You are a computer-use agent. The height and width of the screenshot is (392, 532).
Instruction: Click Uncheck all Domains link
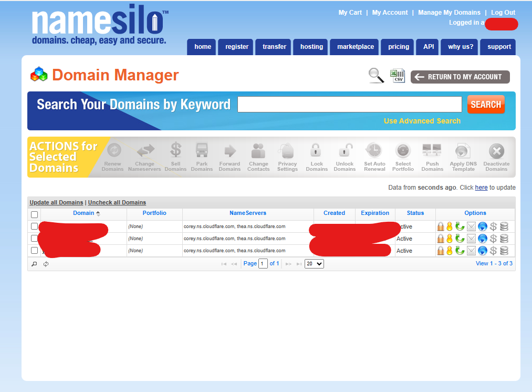click(x=117, y=203)
